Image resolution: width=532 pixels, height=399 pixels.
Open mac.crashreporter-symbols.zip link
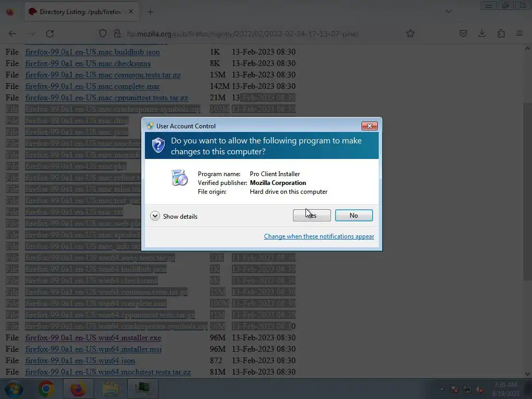click(x=113, y=109)
